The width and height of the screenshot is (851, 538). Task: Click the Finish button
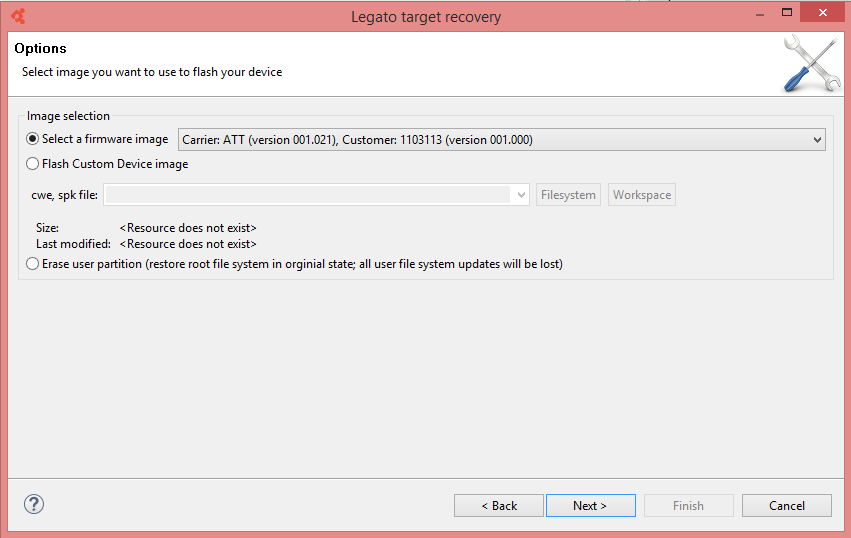(689, 505)
